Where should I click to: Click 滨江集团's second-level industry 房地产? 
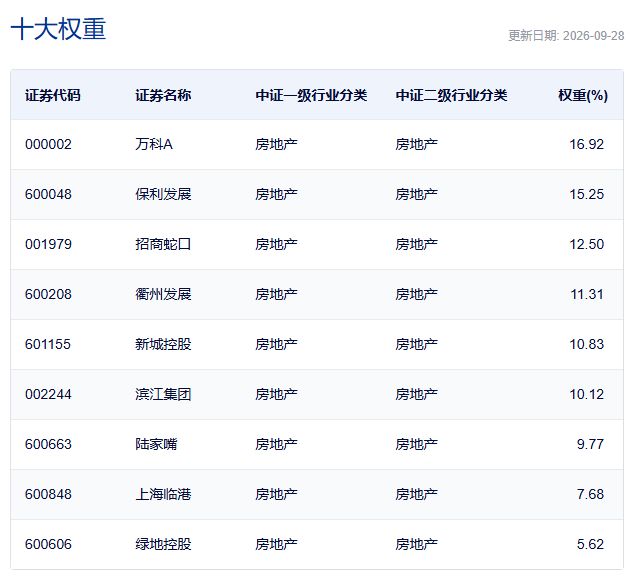click(x=416, y=394)
